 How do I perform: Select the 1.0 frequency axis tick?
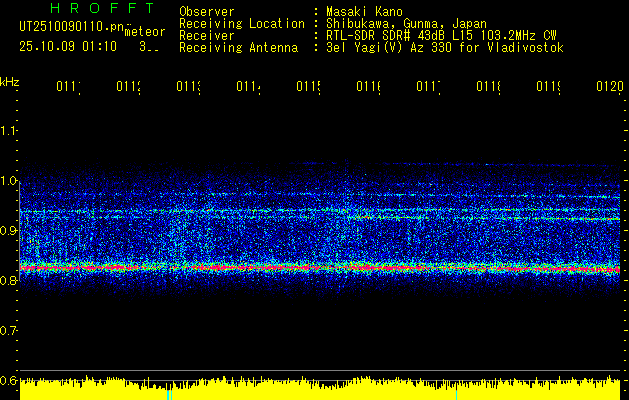point(9,181)
